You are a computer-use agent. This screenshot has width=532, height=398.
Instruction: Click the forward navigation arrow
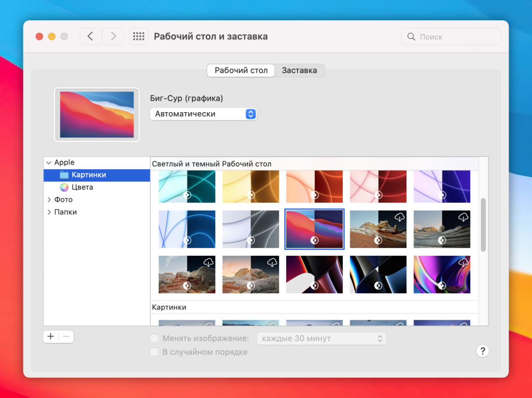pyautogui.click(x=113, y=36)
